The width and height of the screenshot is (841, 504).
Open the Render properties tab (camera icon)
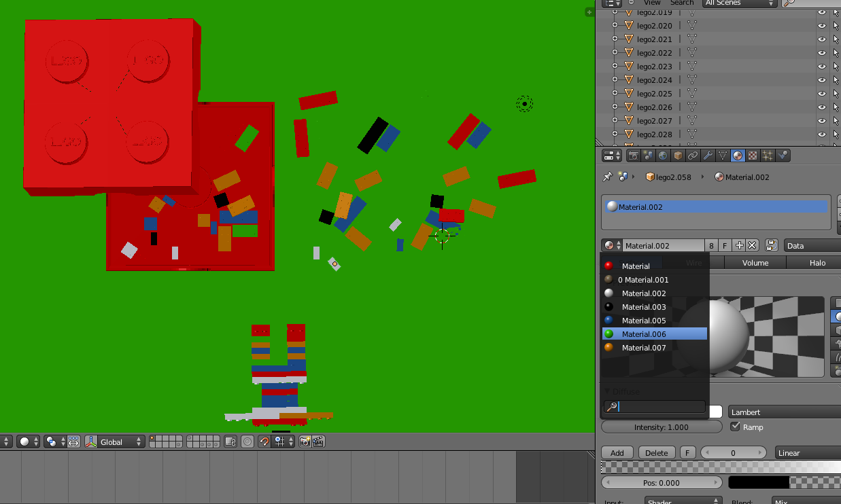[x=633, y=156]
